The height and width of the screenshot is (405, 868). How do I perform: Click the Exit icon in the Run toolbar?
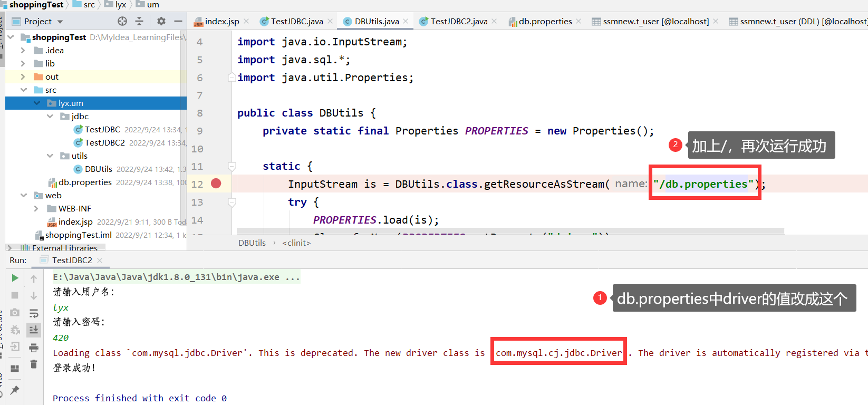coord(15,347)
